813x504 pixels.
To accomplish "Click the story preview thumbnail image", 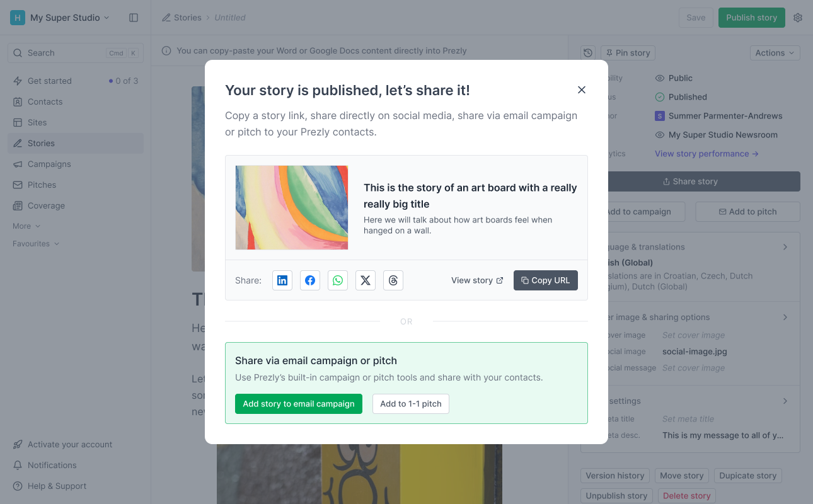I will 292,207.
